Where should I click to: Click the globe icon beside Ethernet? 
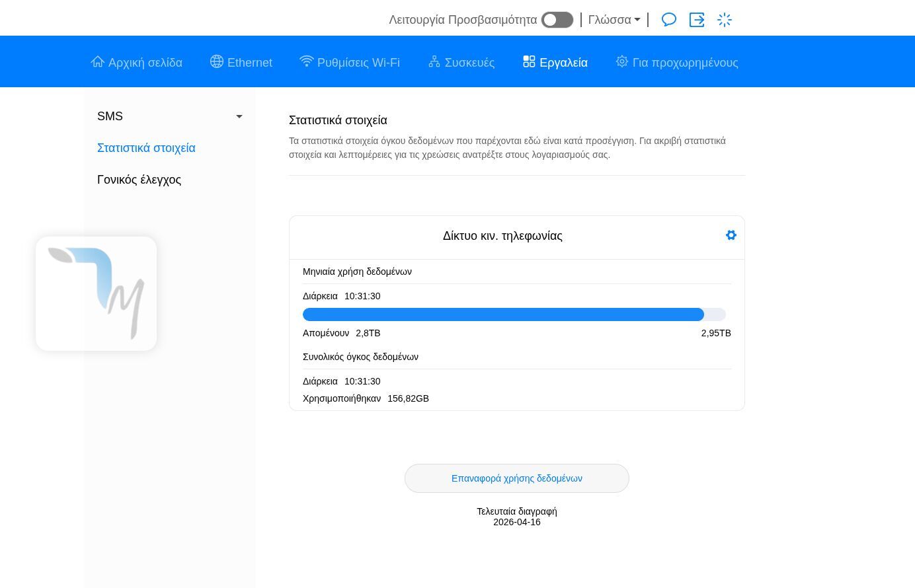217,62
